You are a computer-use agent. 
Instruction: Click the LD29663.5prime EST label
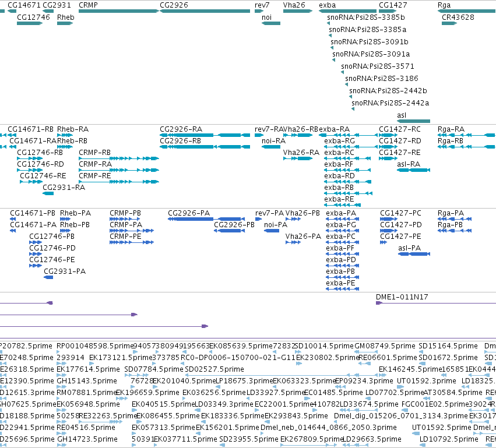pyautogui.click(x=372, y=439)
